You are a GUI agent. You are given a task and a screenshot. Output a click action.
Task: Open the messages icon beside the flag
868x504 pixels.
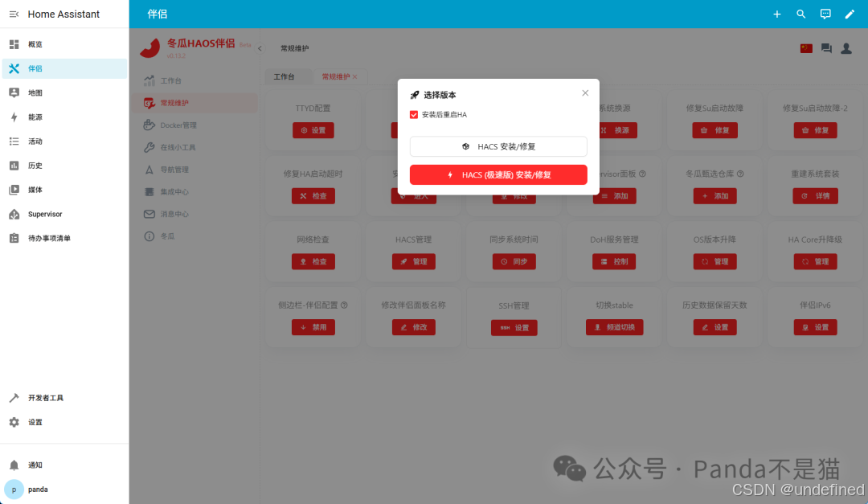click(826, 48)
